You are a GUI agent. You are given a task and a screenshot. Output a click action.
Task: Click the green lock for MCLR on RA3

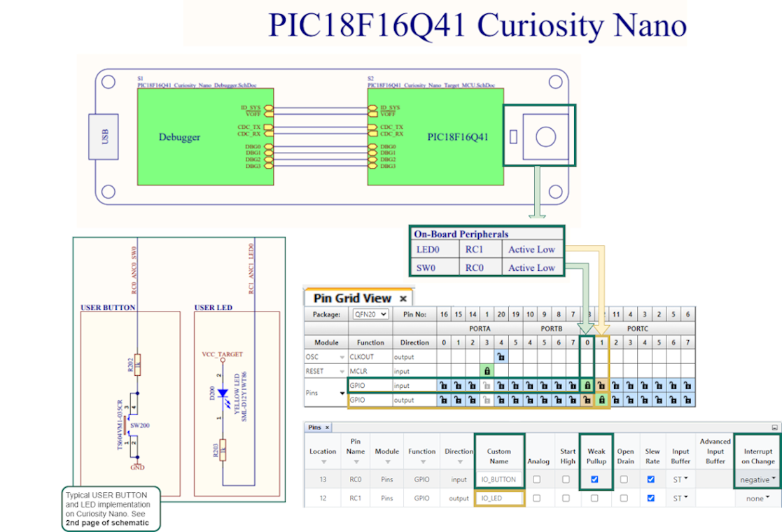[x=487, y=371]
